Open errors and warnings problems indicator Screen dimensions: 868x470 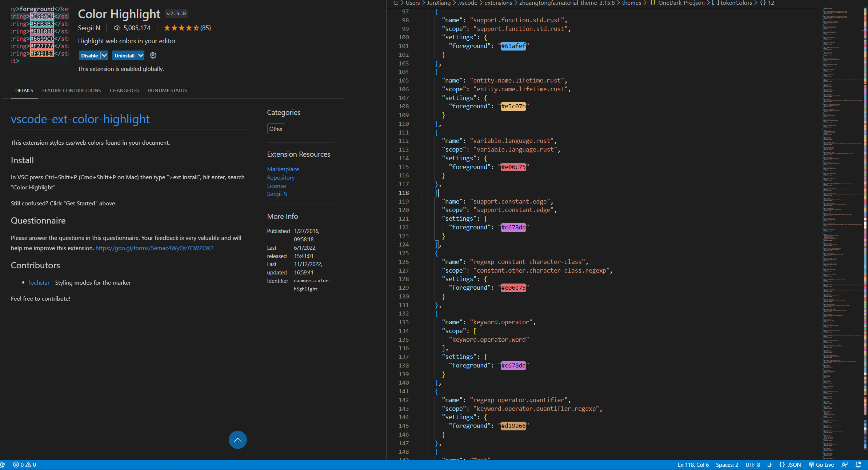(x=24, y=465)
